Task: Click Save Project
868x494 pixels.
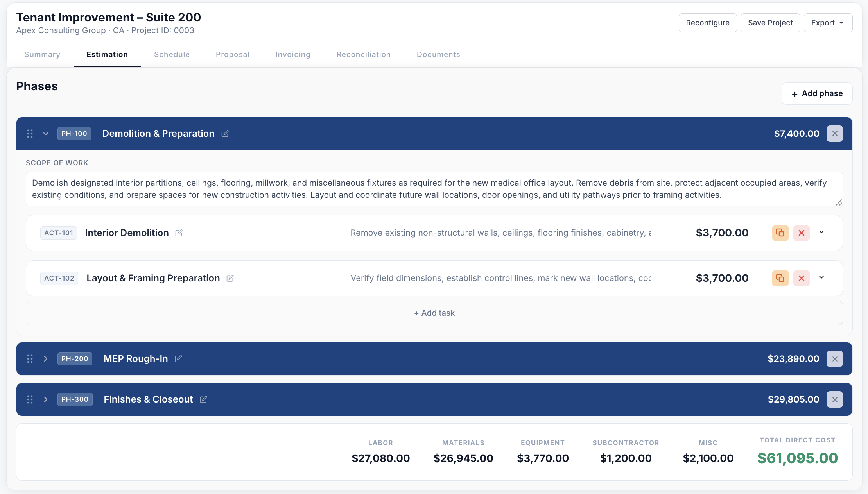Action: (x=770, y=23)
